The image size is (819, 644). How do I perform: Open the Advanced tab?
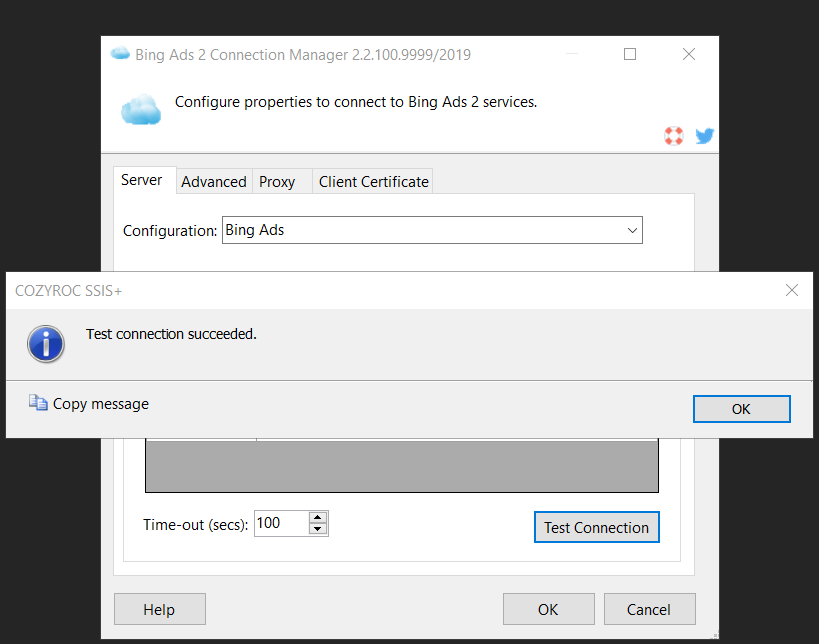click(x=214, y=182)
